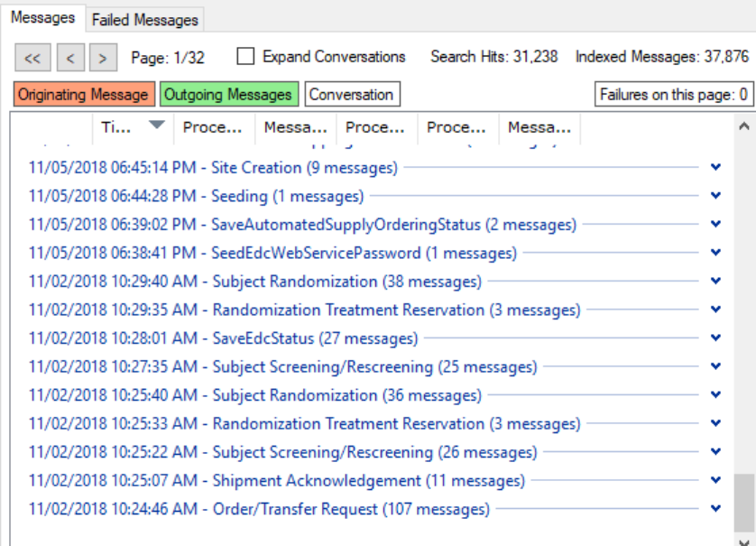Viewport: 756px width, 546px height.
Task: Select the Messages tab
Action: click(x=42, y=19)
